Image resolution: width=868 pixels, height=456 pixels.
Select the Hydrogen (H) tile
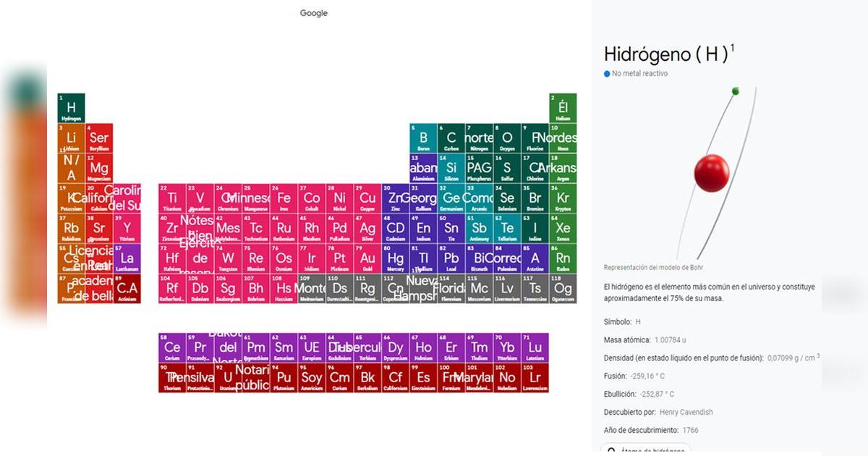click(71, 107)
